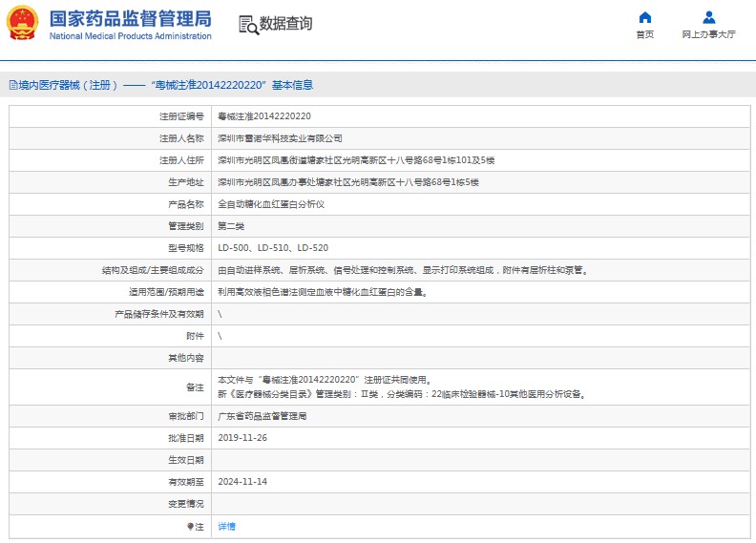Click the 备注 label
The width and height of the screenshot is (756, 543).
pos(195,387)
